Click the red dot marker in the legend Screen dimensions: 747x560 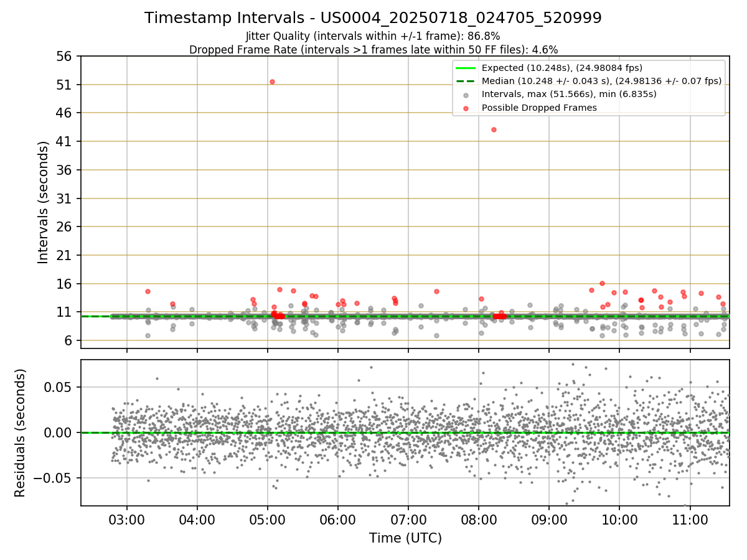pyautogui.click(x=466, y=108)
